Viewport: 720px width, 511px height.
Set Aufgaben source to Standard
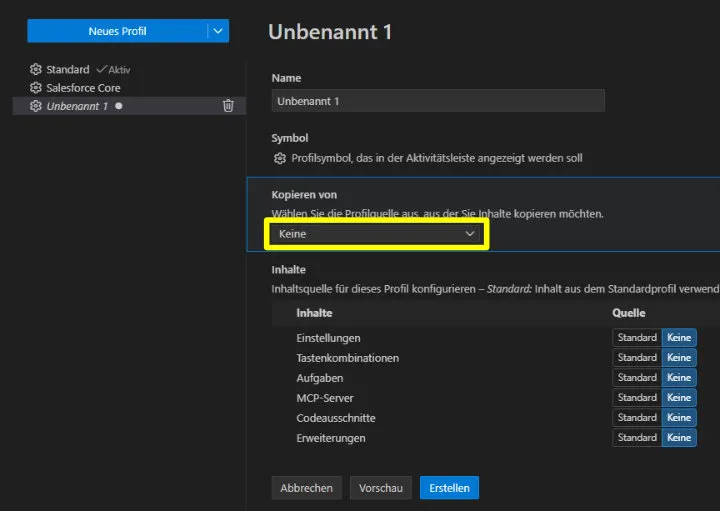(636, 378)
